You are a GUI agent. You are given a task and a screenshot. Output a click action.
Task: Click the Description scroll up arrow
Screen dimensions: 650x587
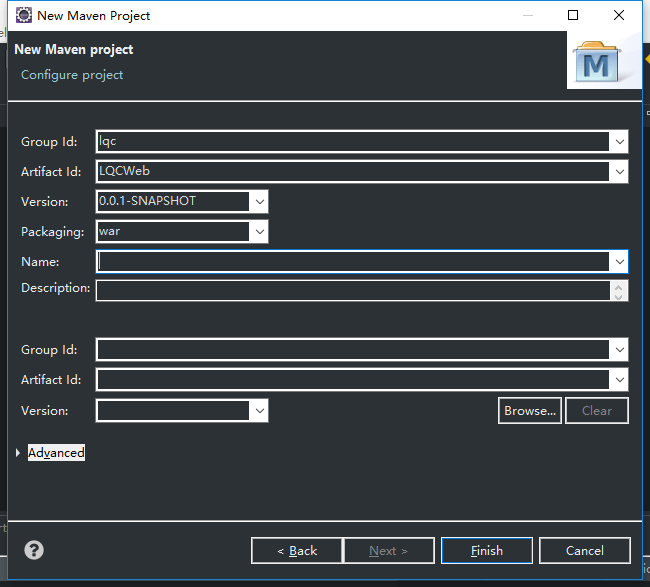point(619,286)
